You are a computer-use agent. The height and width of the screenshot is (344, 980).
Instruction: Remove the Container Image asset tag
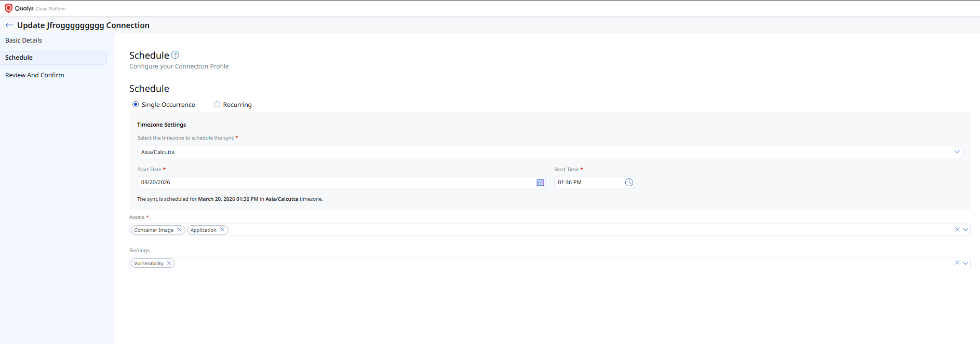(179, 230)
